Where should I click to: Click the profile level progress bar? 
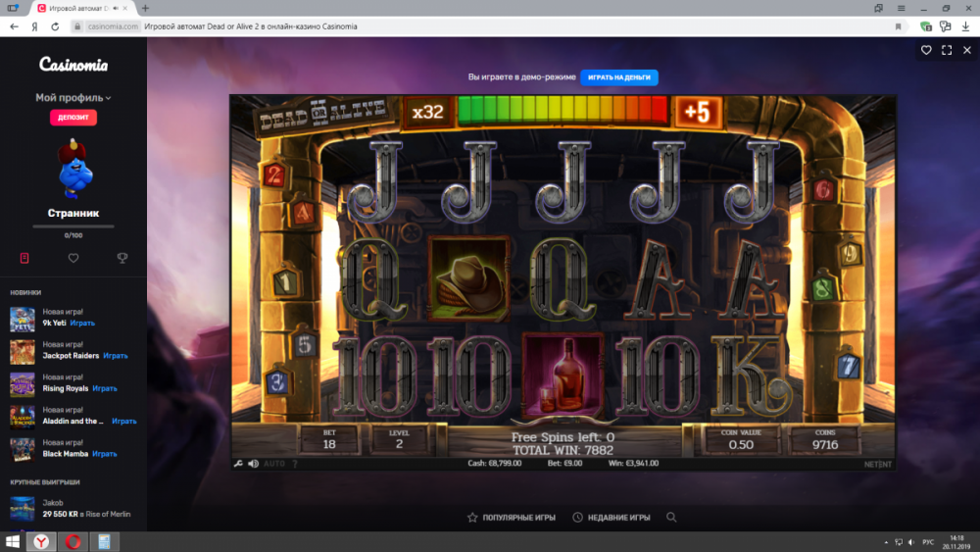click(73, 226)
